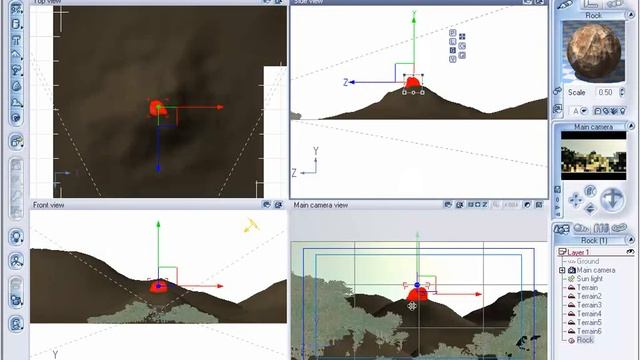The width and height of the screenshot is (640, 360).
Task: Select Terrain6 in the layer tree
Action: coord(589,331)
